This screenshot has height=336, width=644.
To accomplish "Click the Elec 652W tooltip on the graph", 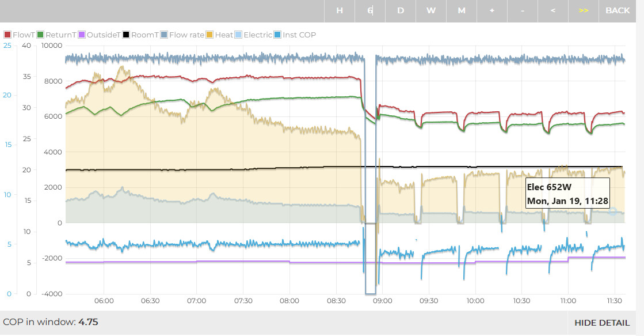I will (x=567, y=194).
